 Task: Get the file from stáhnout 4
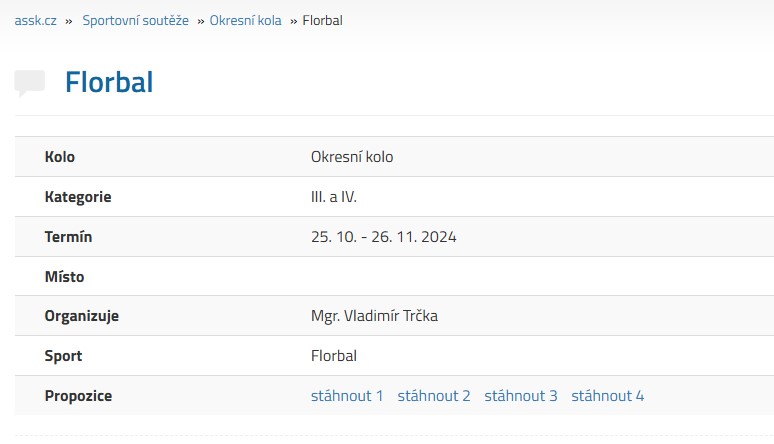(608, 396)
